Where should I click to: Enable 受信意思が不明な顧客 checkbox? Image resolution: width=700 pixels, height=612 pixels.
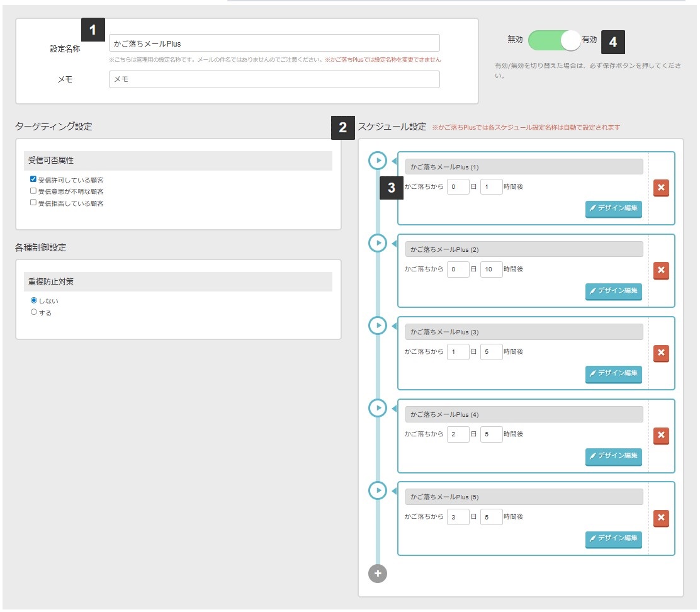pos(34,191)
